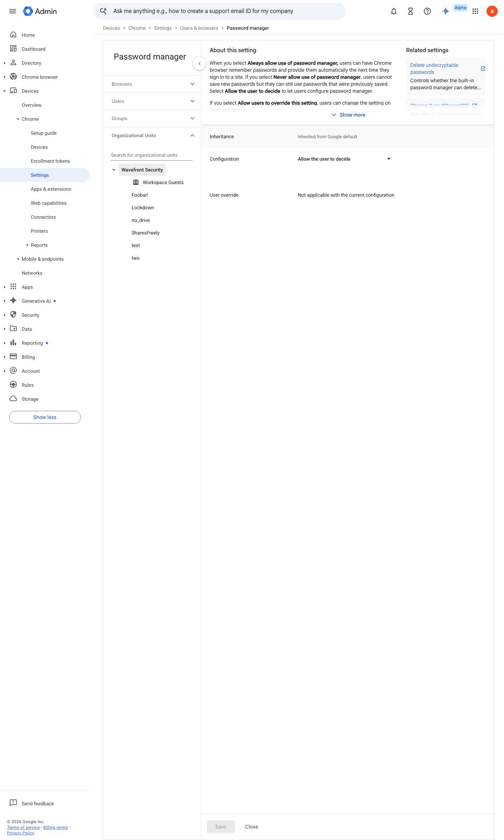Click the Devices icon in sidebar
504x840 pixels.
coord(13,91)
